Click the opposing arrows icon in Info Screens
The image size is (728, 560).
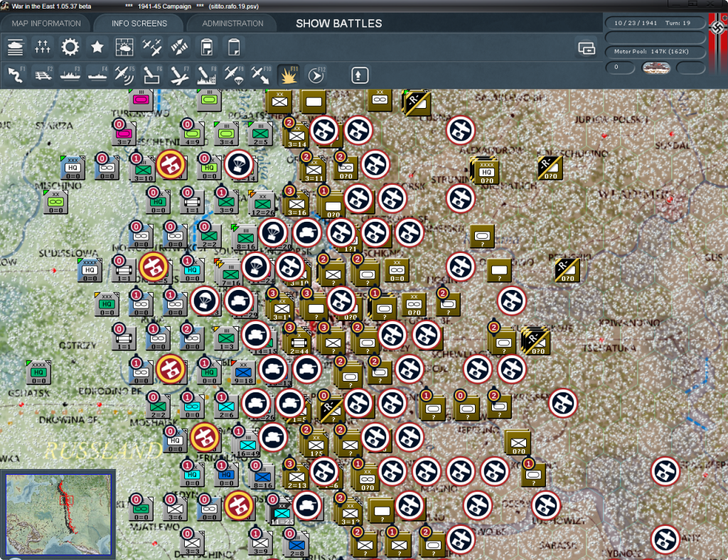(x=179, y=47)
